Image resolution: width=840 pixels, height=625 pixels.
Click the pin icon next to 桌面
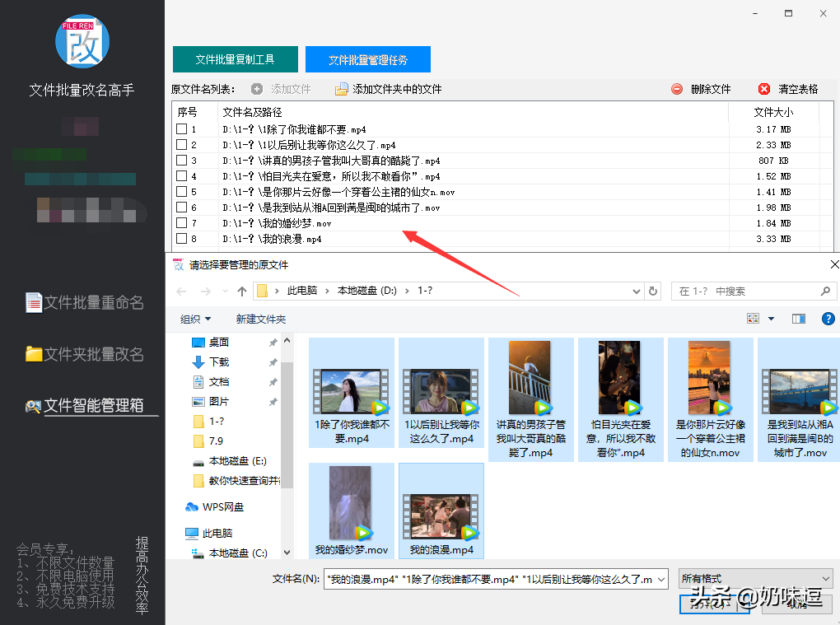(x=273, y=343)
